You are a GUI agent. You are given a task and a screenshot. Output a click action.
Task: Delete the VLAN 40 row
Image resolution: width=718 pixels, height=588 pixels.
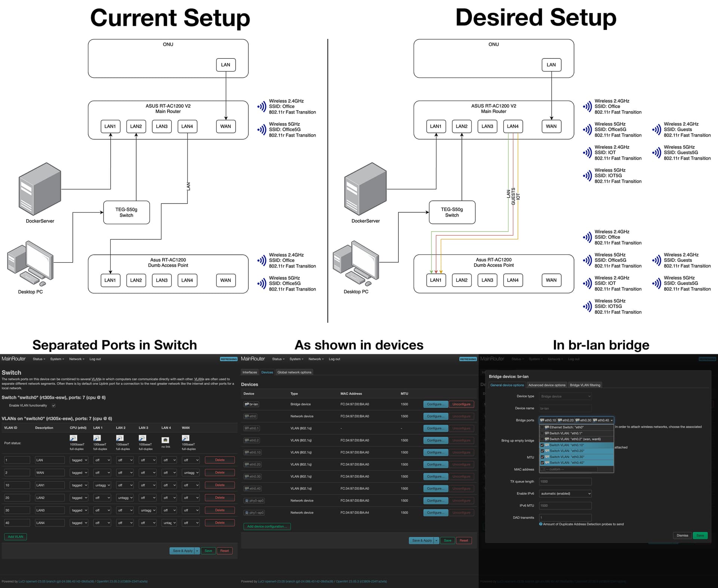tap(220, 523)
